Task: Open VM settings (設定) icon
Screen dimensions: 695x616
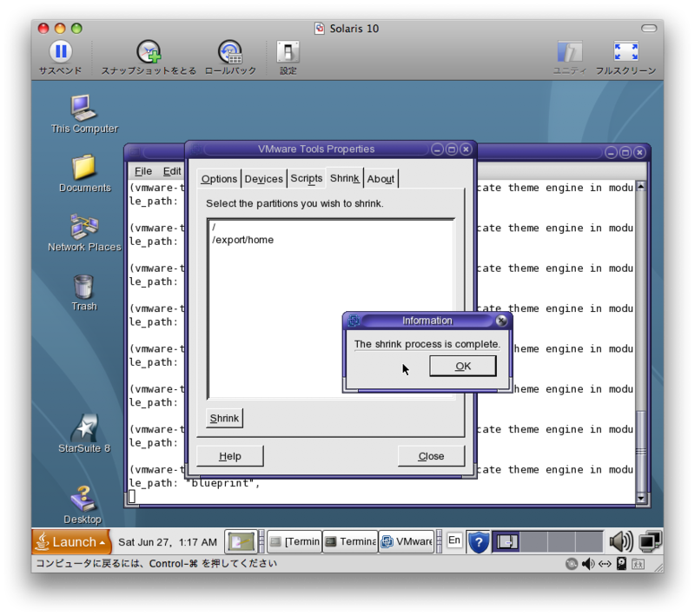Action: [x=288, y=52]
